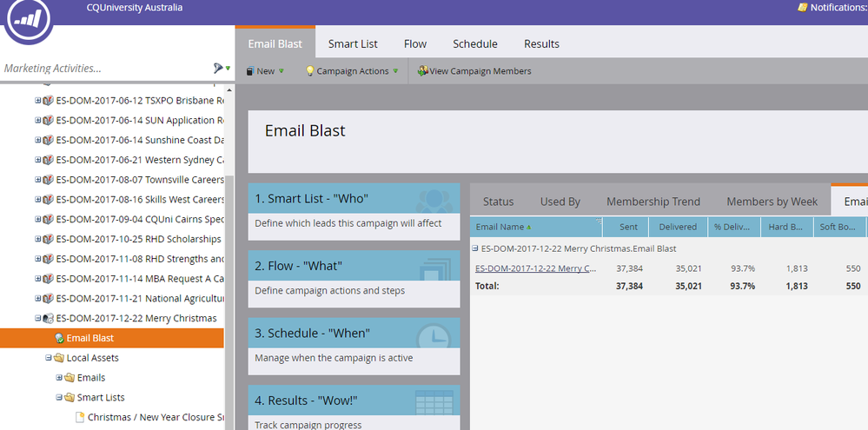Click the Christmas / New Year Closure list icon
868x430 pixels.
[80, 417]
